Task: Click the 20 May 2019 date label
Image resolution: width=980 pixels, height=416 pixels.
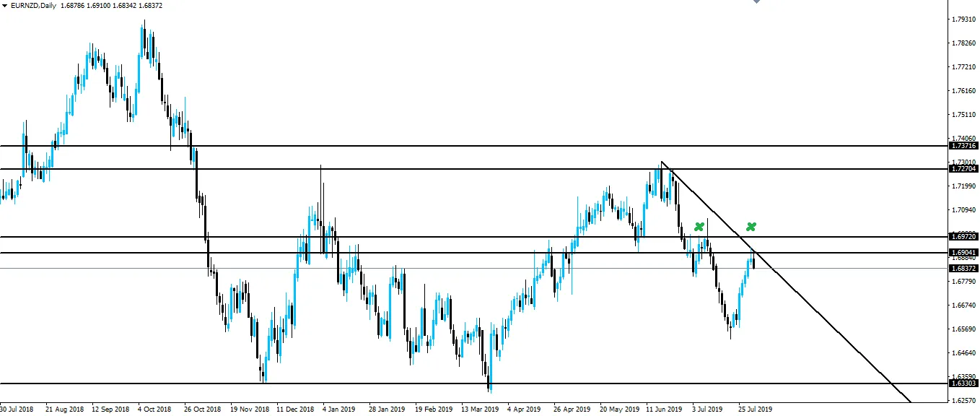Action: (619, 409)
